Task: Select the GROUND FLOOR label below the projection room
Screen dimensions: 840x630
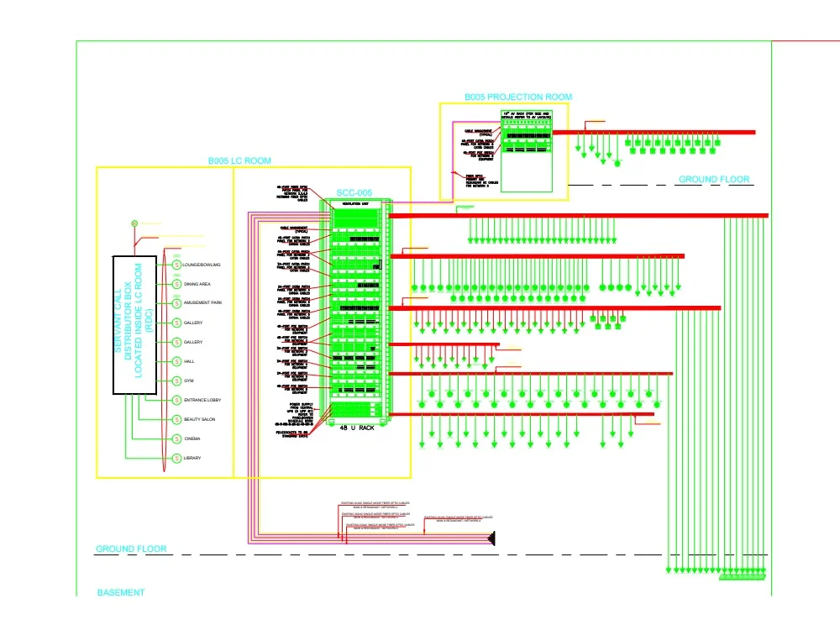Action: pyautogui.click(x=714, y=180)
